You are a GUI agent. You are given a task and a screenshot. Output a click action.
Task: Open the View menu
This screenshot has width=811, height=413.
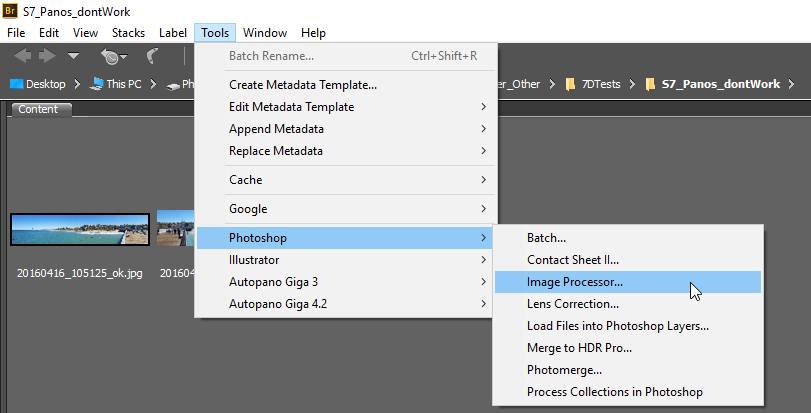click(x=85, y=33)
